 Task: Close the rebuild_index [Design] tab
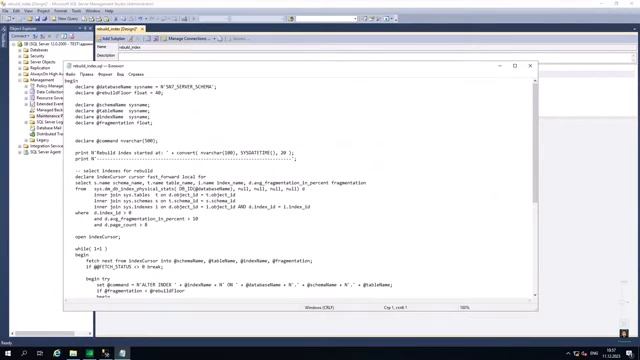(x=142, y=29)
